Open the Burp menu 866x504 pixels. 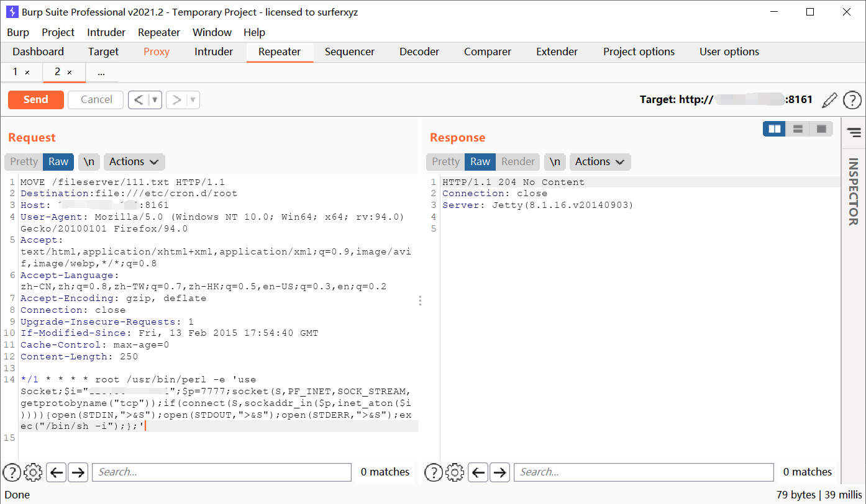click(x=18, y=32)
